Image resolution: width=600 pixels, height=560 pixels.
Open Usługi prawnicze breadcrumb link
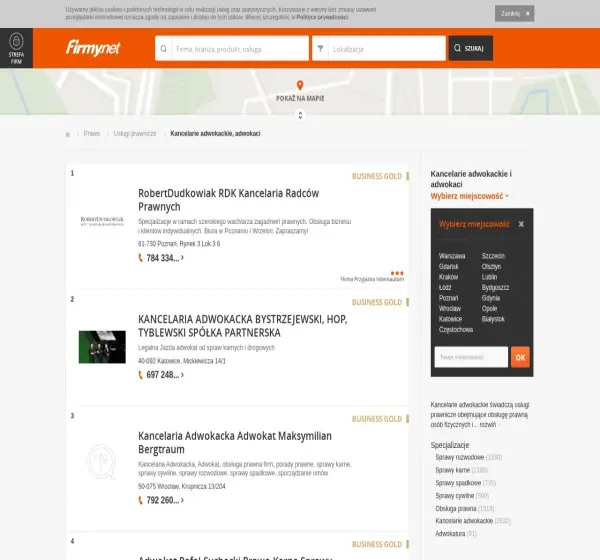coord(135,134)
